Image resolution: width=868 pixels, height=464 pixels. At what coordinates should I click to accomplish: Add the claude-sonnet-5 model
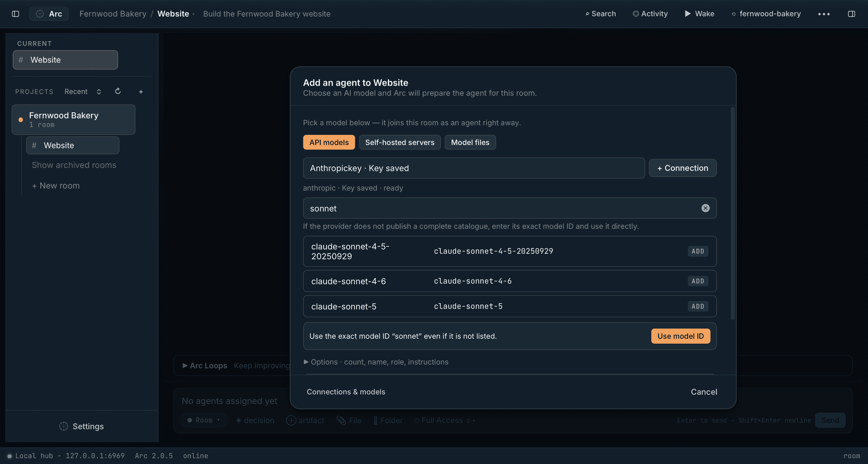click(x=698, y=307)
